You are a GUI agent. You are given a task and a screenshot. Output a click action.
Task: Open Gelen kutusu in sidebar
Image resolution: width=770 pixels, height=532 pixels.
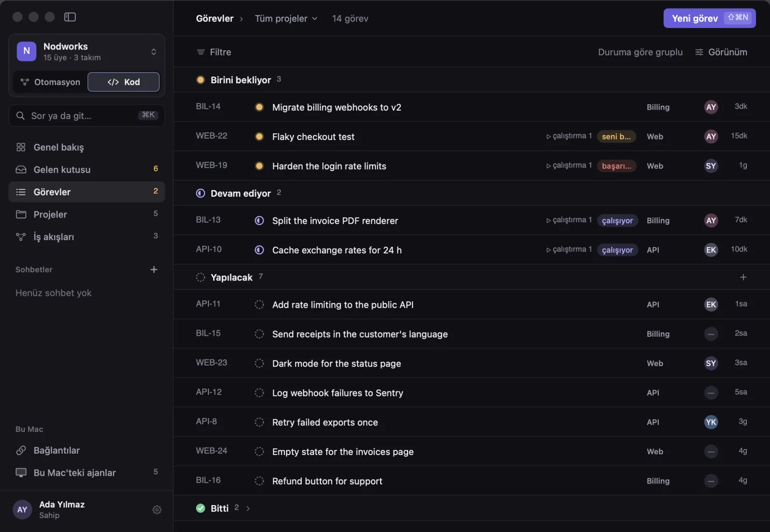pyautogui.click(x=87, y=169)
